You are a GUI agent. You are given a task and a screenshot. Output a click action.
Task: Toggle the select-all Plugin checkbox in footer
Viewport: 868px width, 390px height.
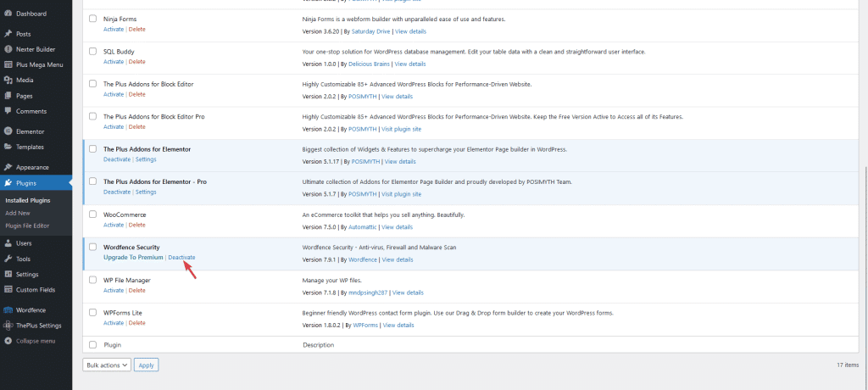[92, 345]
